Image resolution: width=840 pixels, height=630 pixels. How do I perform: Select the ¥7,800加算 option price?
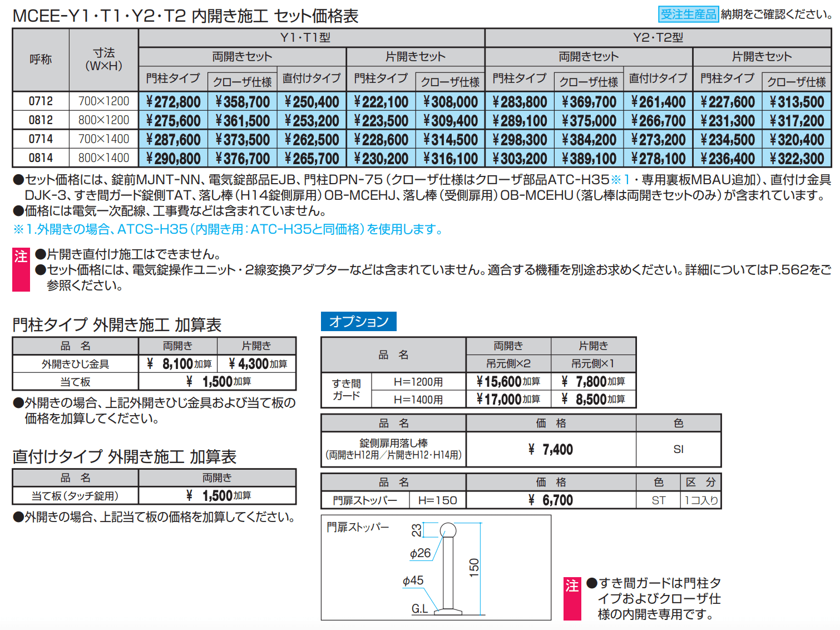tap(594, 381)
